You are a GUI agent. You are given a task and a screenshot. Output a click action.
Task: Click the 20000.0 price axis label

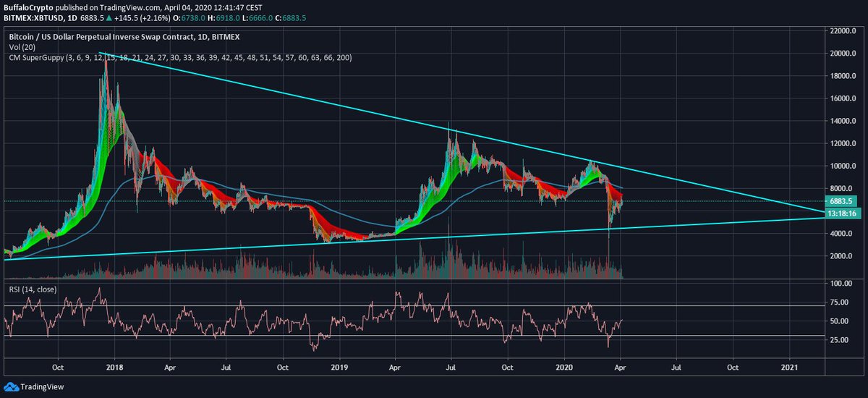click(844, 53)
